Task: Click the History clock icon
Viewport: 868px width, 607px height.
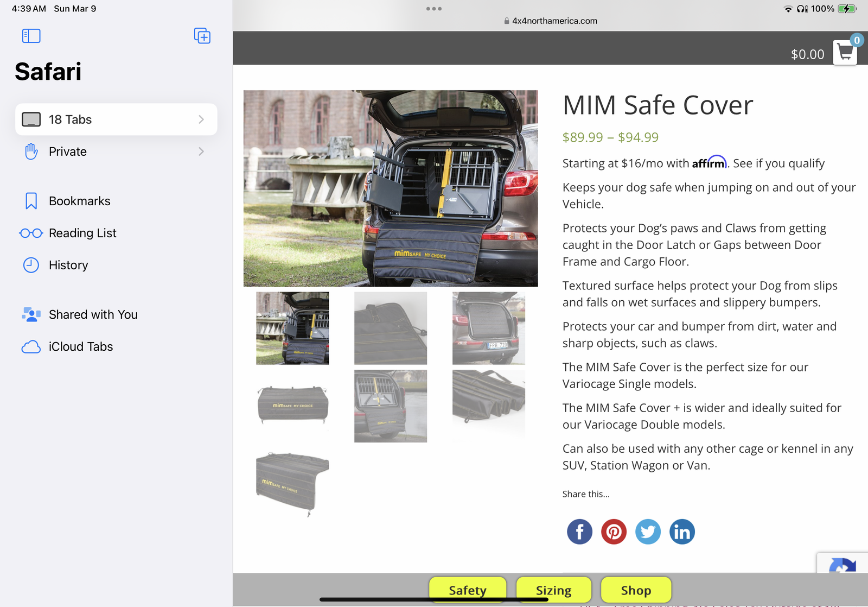Action: 31,265
